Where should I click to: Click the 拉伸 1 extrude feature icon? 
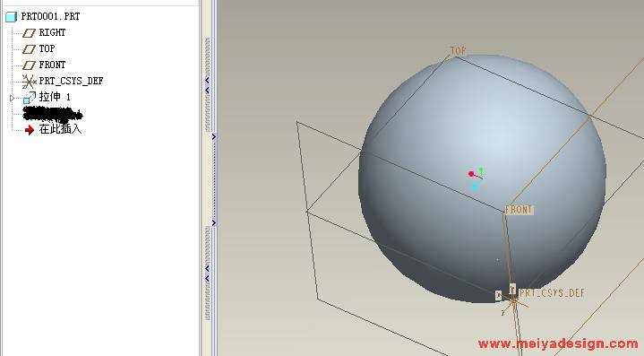[30, 98]
